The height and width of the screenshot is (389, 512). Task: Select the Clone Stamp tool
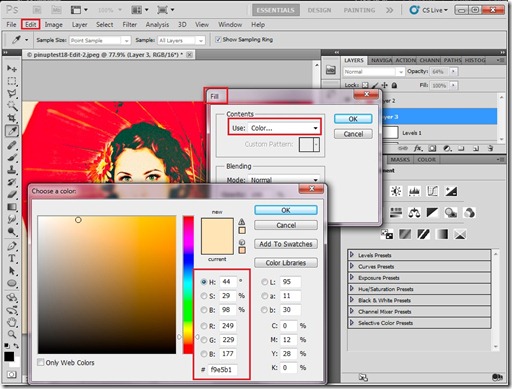pyautogui.click(x=12, y=170)
